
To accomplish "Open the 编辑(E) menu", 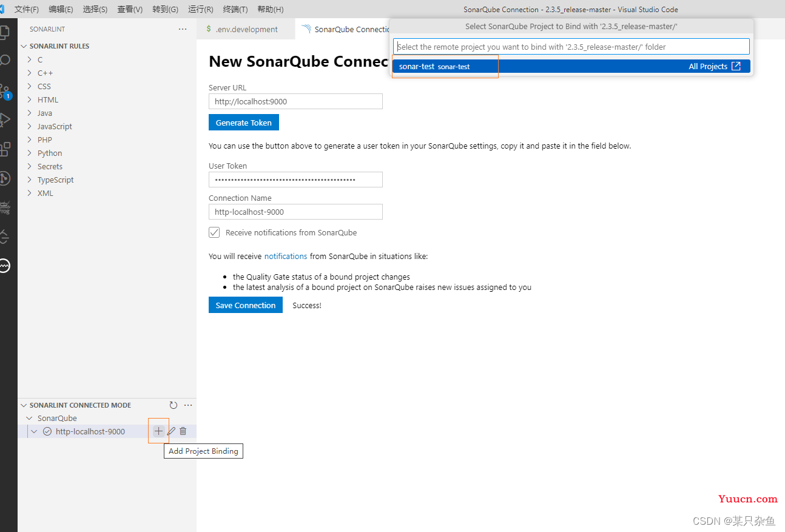I will click(61, 10).
